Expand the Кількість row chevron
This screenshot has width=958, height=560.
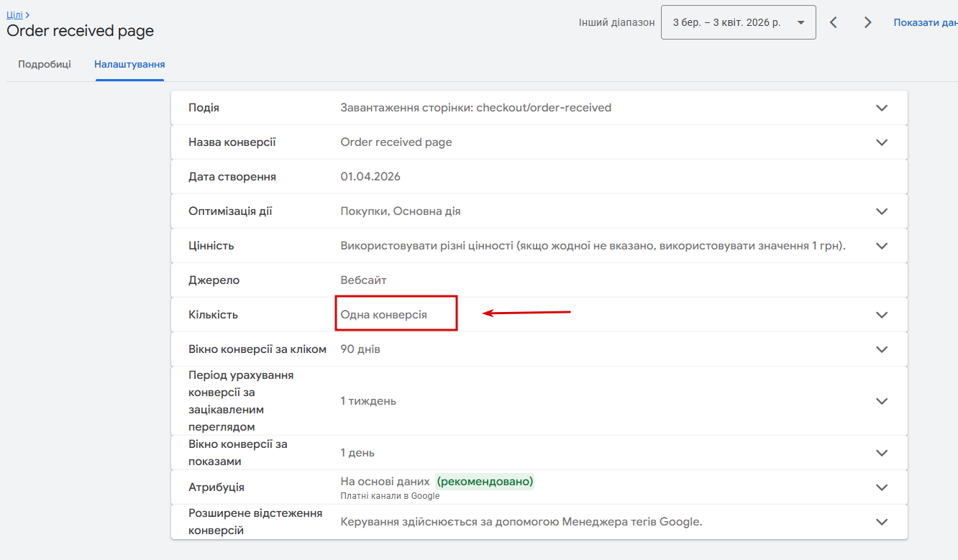point(882,315)
